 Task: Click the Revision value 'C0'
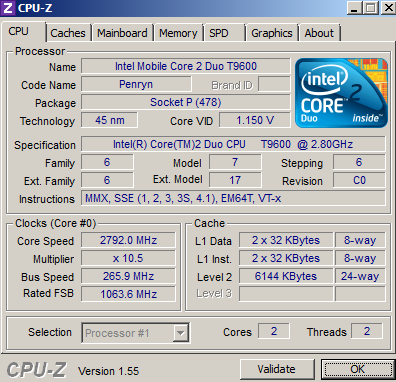coord(359,180)
